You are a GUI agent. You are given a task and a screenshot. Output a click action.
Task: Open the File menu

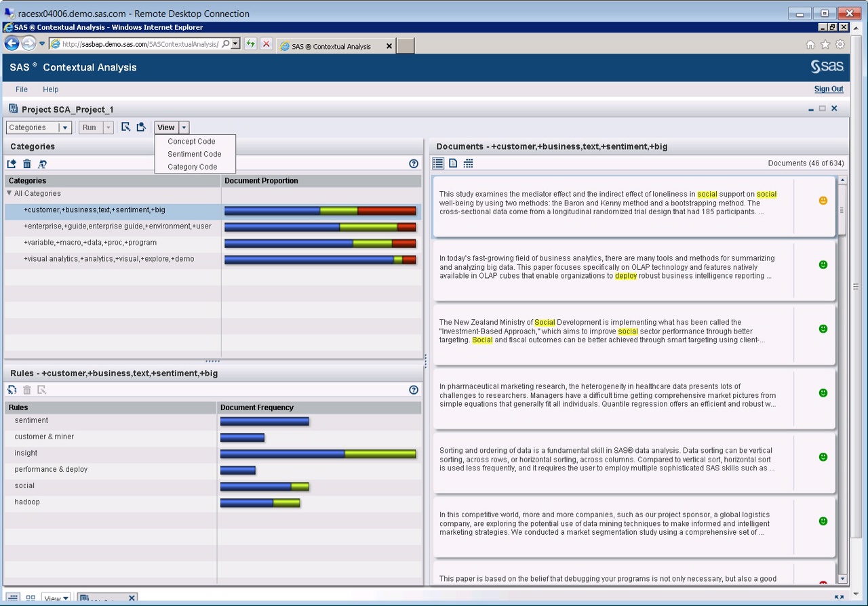point(22,89)
